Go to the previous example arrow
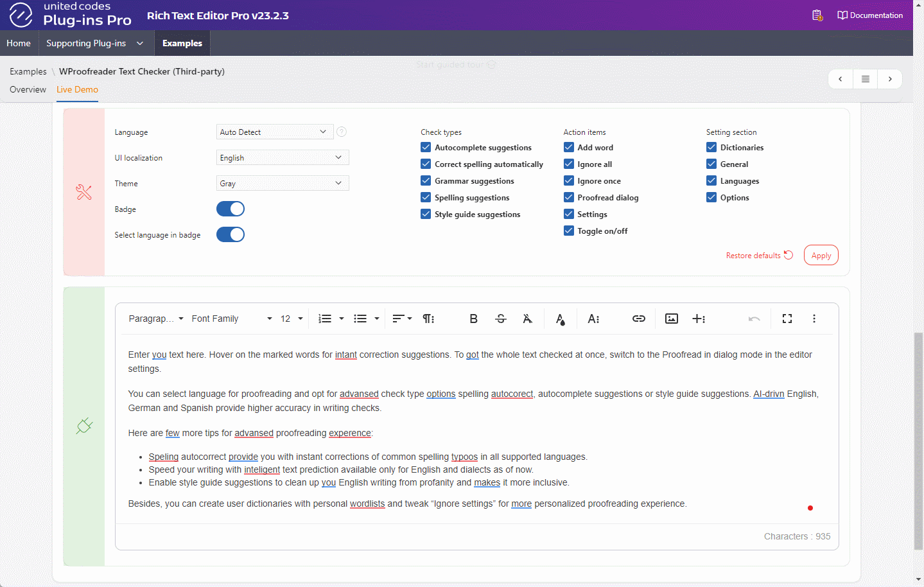This screenshot has width=924, height=587. tap(841, 79)
